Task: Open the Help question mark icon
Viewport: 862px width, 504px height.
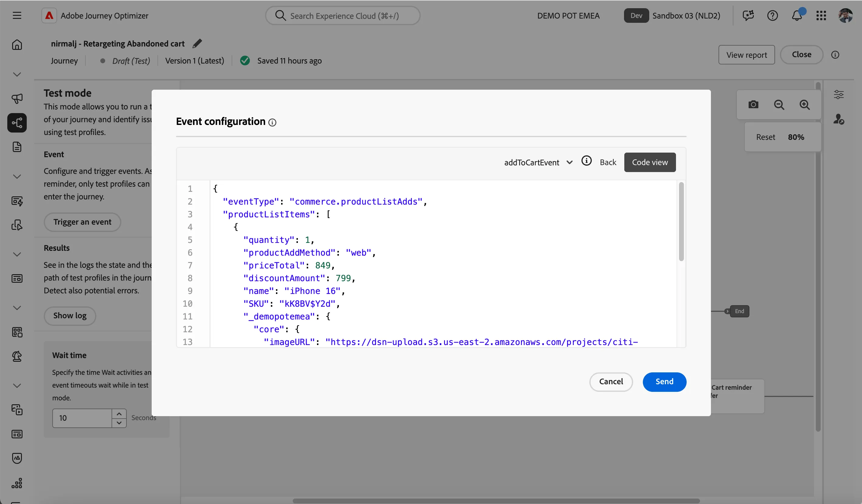Action: click(772, 16)
